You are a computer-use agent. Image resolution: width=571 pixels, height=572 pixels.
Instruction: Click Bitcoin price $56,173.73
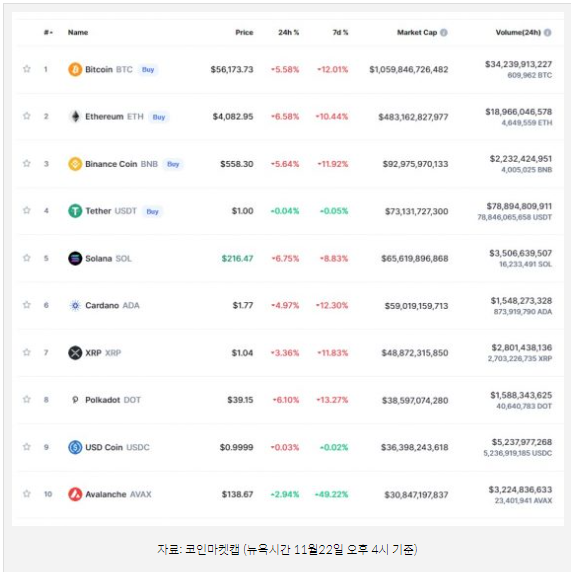(232, 69)
